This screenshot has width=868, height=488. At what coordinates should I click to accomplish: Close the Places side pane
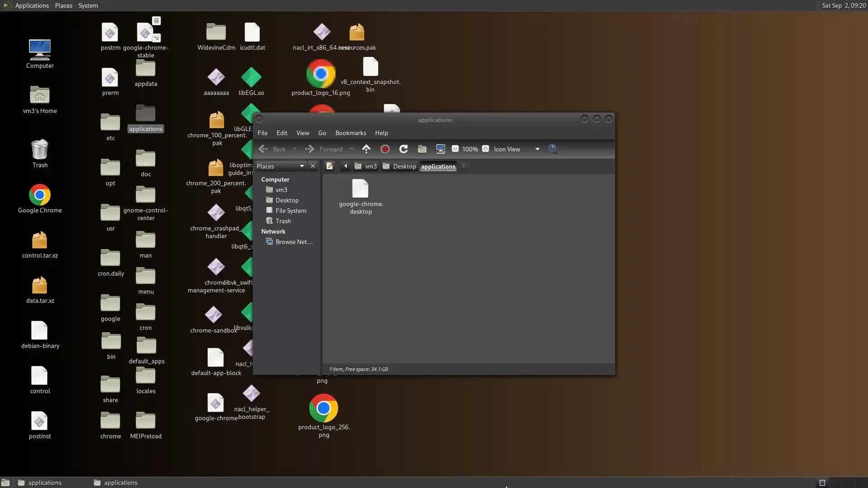pyautogui.click(x=312, y=166)
